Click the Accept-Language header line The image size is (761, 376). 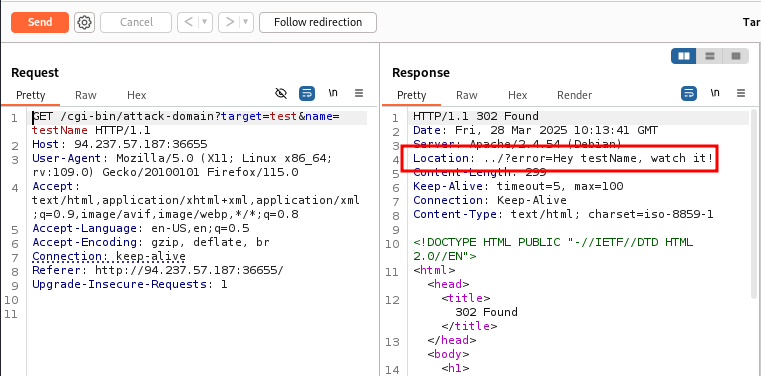[x=141, y=228]
